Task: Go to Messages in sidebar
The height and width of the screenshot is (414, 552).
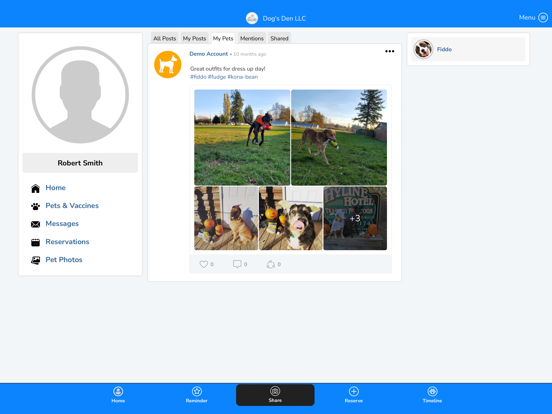Action: click(62, 224)
